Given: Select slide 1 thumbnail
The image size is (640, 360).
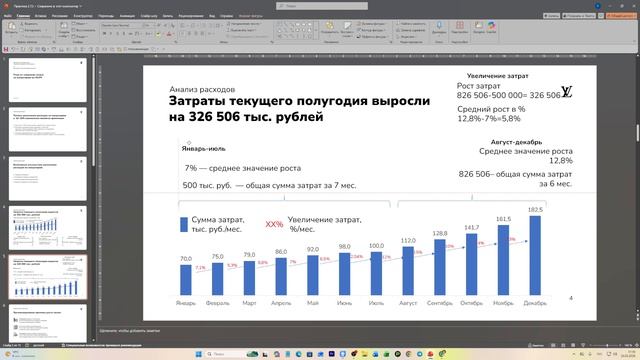Looking at the screenshot, I should [x=48, y=80].
